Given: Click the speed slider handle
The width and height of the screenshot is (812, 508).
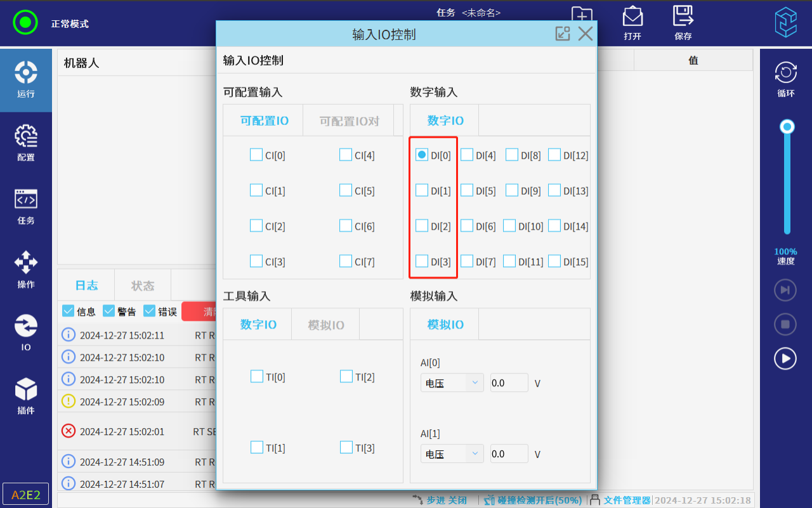Looking at the screenshot, I should pyautogui.click(x=787, y=127).
